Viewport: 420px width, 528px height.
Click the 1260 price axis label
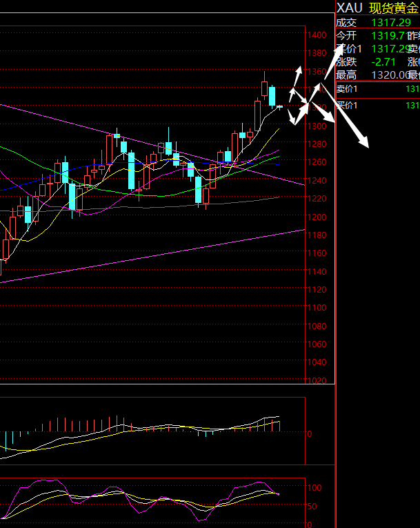click(317, 162)
